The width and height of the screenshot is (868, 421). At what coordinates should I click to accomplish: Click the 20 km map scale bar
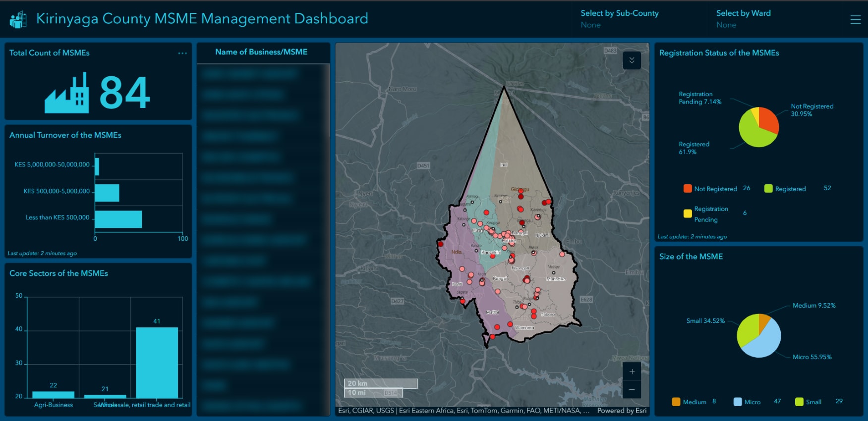point(381,383)
